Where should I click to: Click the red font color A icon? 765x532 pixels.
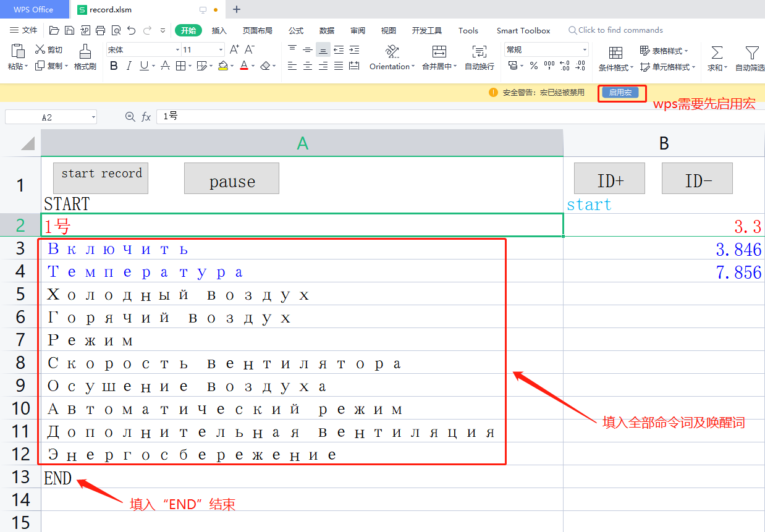point(243,66)
